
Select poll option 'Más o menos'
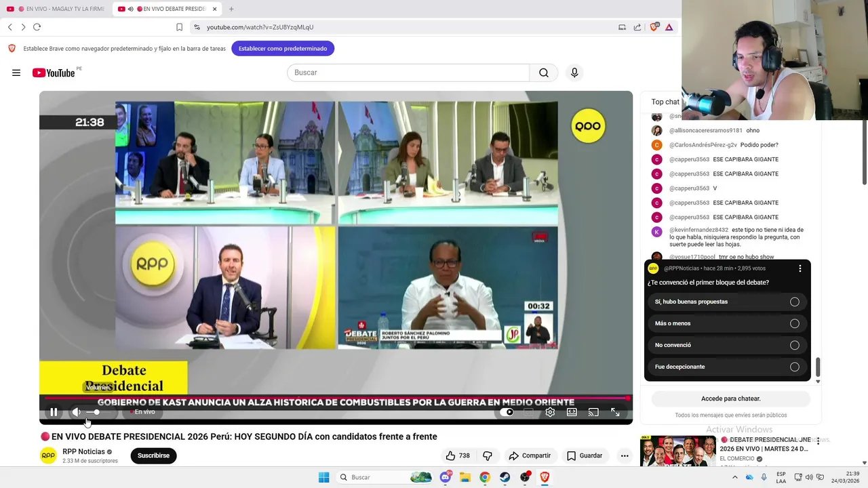[727, 323]
